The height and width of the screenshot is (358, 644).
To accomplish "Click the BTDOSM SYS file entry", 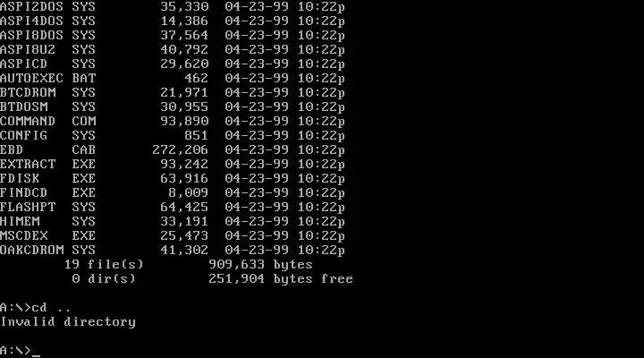I will pyautogui.click(x=172, y=107).
